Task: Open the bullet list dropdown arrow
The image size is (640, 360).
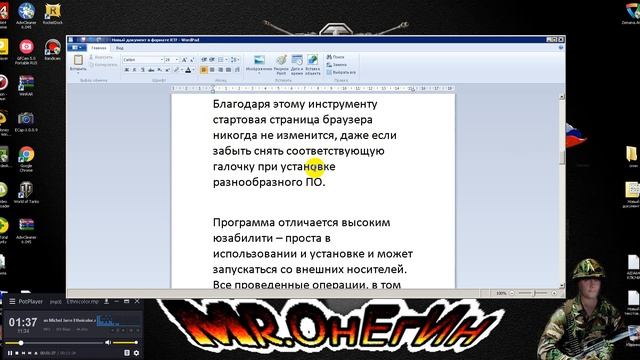Action: click(226, 60)
